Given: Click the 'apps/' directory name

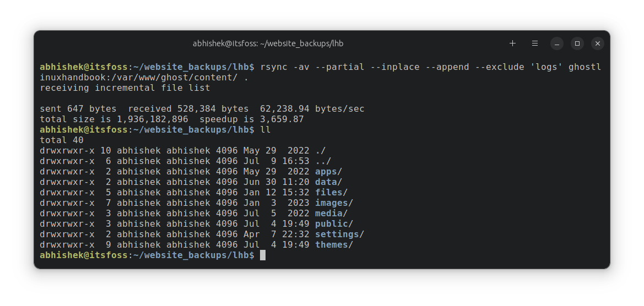Looking at the screenshot, I should coord(328,172).
